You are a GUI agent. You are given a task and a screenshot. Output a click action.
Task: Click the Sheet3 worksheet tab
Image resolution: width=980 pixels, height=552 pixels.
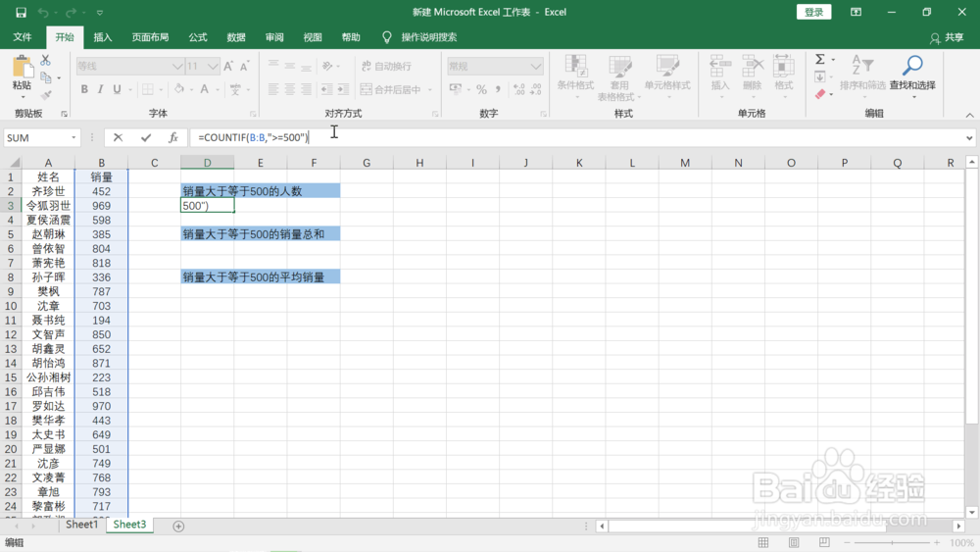pos(129,525)
